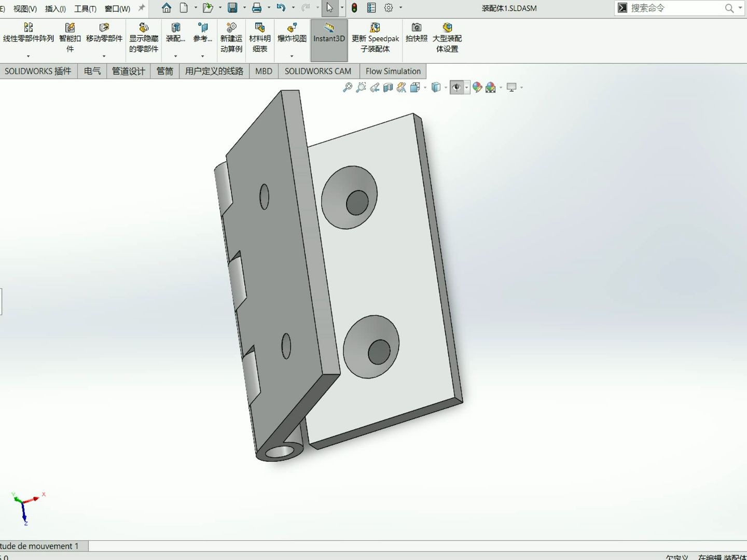Switch to Flow Simulation tab
Viewport: 747px width, 560px height.
[x=393, y=71]
